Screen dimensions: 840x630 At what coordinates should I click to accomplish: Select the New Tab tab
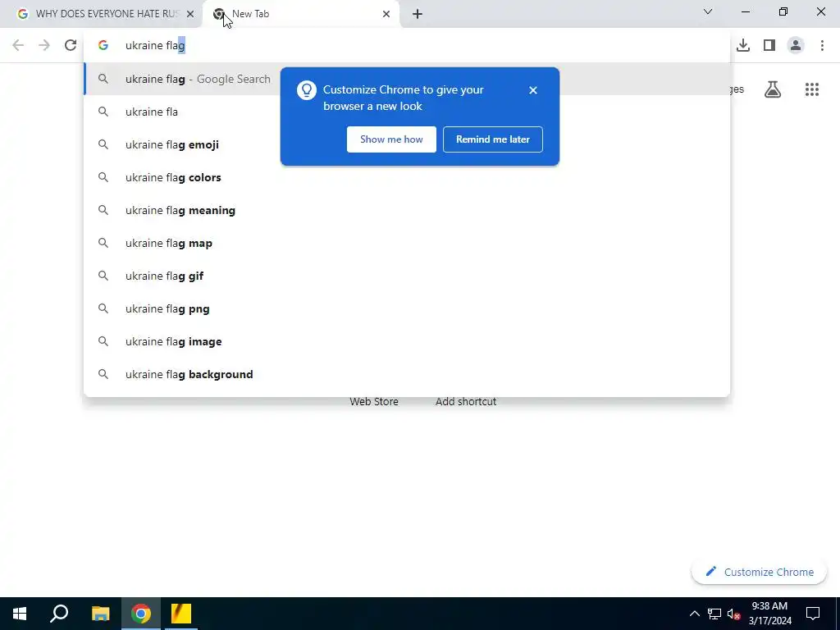pos(300,14)
